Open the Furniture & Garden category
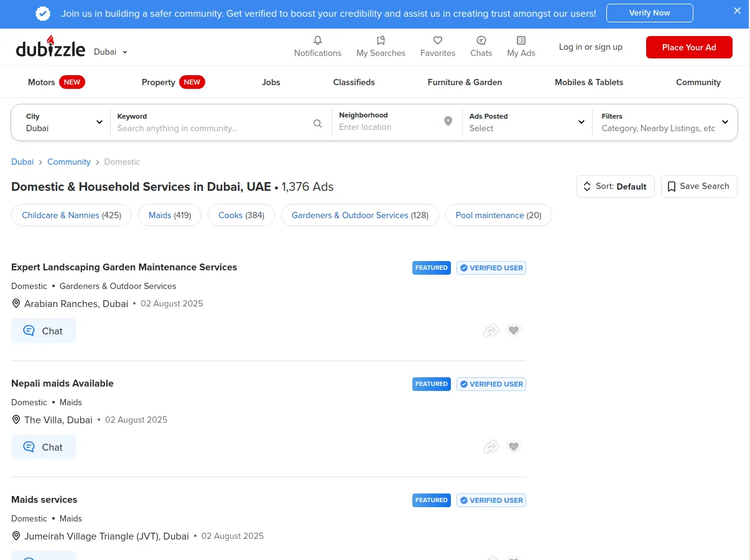Viewport: 750px width, 560px height. coord(465,82)
